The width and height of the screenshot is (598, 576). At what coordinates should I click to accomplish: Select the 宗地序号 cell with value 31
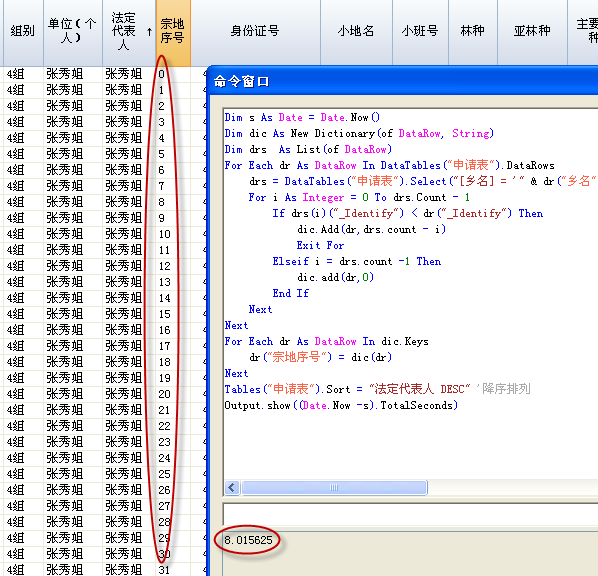[x=173, y=570]
